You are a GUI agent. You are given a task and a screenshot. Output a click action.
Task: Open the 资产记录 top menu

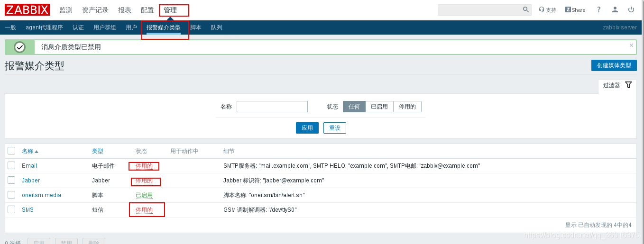tap(95, 10)
